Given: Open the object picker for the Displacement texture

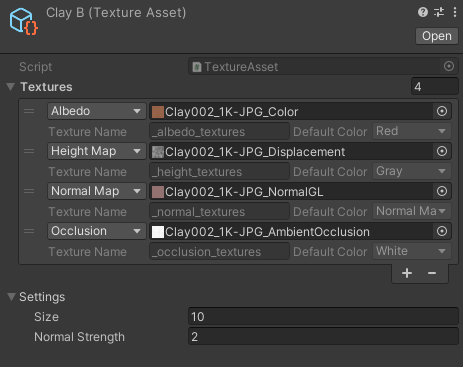Looking at the screenshot, I should tap(442, 151).
